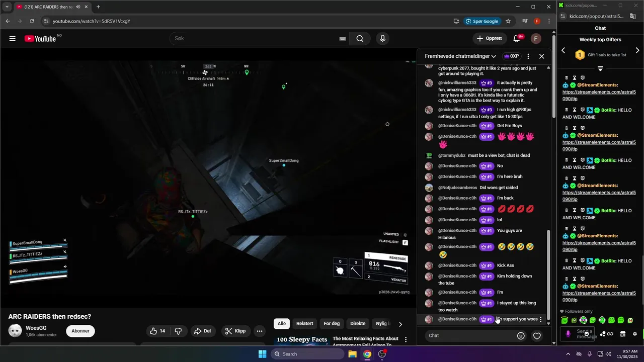This screenshot has width=644, height=362.
Task: Translate Kick page via translate icon
Action: [633, 16]
